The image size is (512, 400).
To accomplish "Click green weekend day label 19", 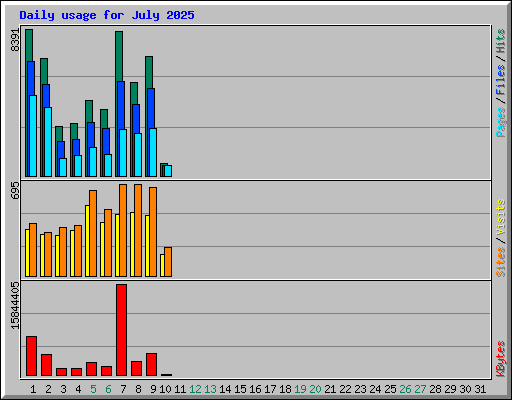I will [x=300, y=389].
